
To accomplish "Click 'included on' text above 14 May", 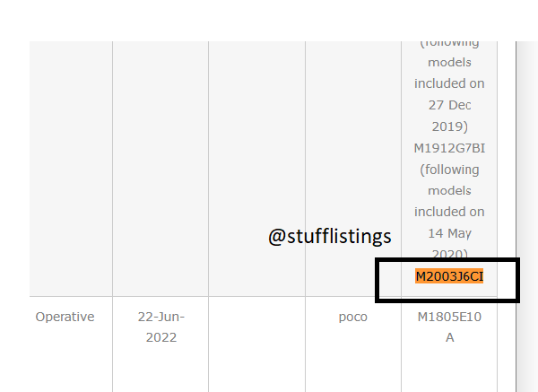I will [x=449, y=212].
